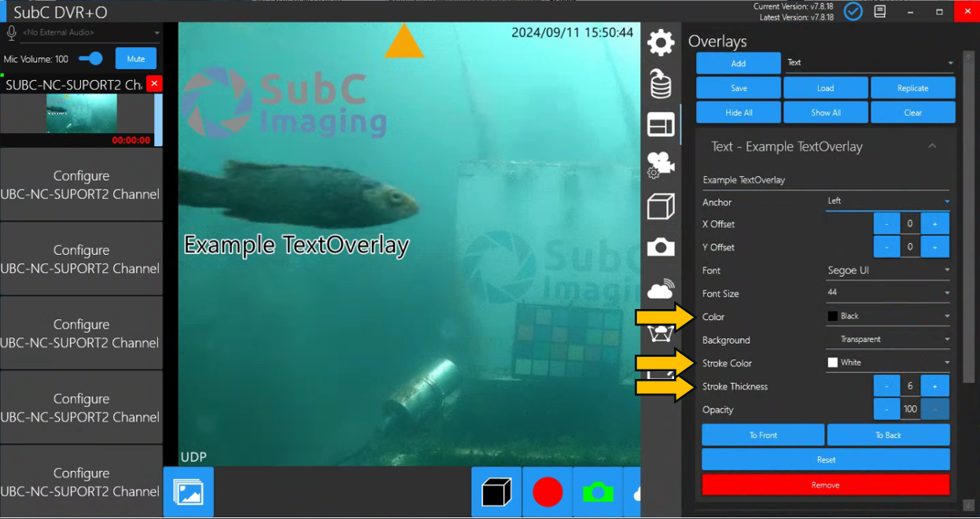
Task: Open the image gallery button
Action: pos(188,492)
